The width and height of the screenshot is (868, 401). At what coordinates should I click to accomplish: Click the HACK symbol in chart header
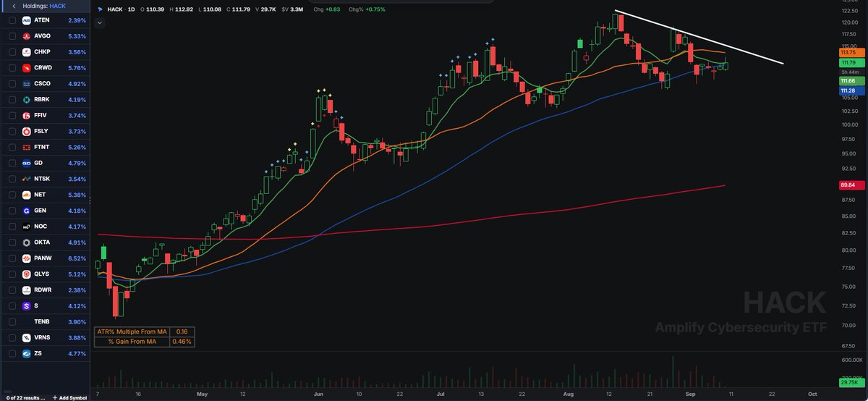[x=114, y=11]
